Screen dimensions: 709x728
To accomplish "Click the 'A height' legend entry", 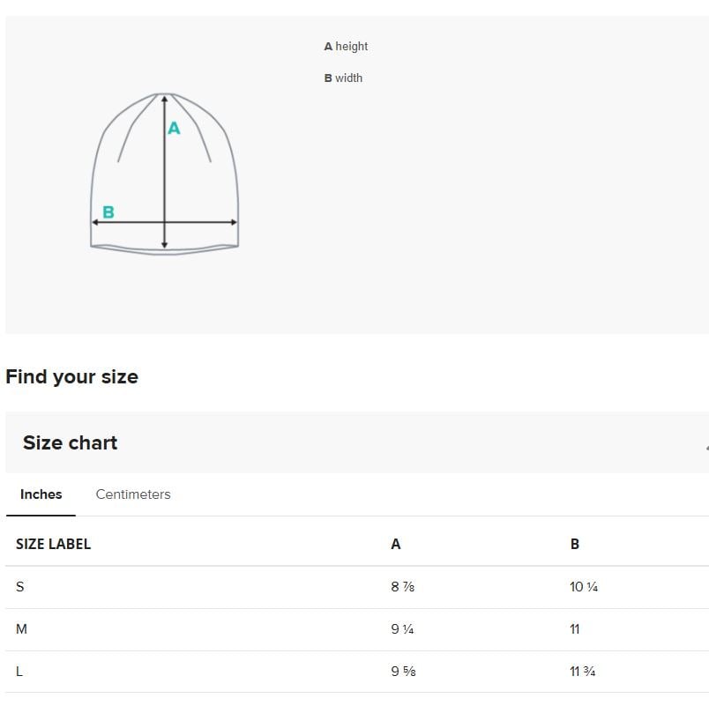I will (x=346, y=47).
